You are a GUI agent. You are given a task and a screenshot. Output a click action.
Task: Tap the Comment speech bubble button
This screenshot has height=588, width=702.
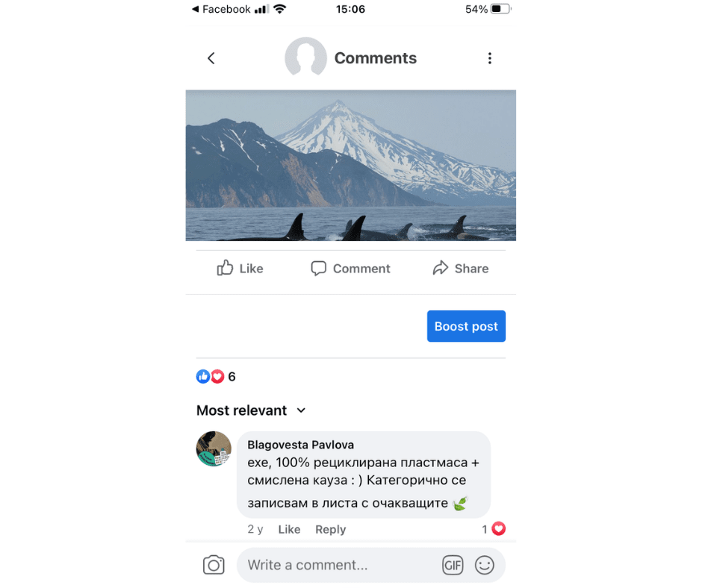point(350,269)
